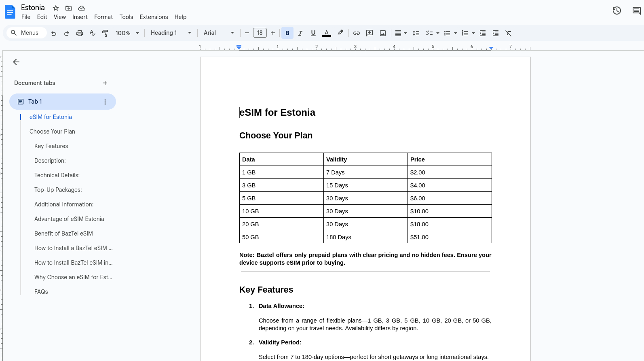Open version history clock icon
This screenshot has height=361, width=644.
coord(617,11)
